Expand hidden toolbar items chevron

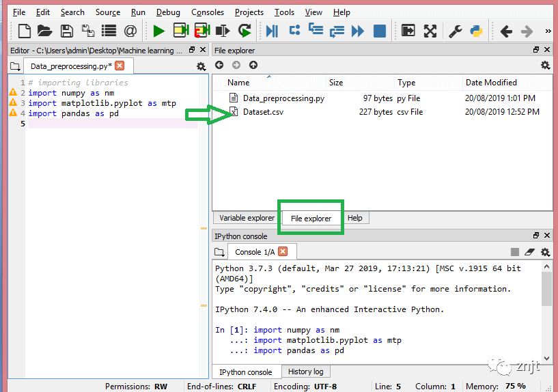pos(548,31)
